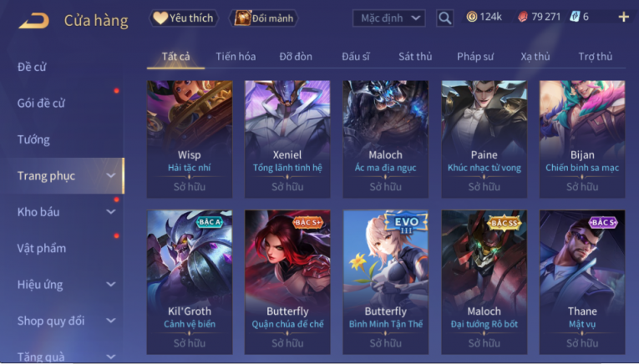Select Butterfly Bình Minh Tận Thế skin
This screenshot has height=364, width=639.
(386, 281)
